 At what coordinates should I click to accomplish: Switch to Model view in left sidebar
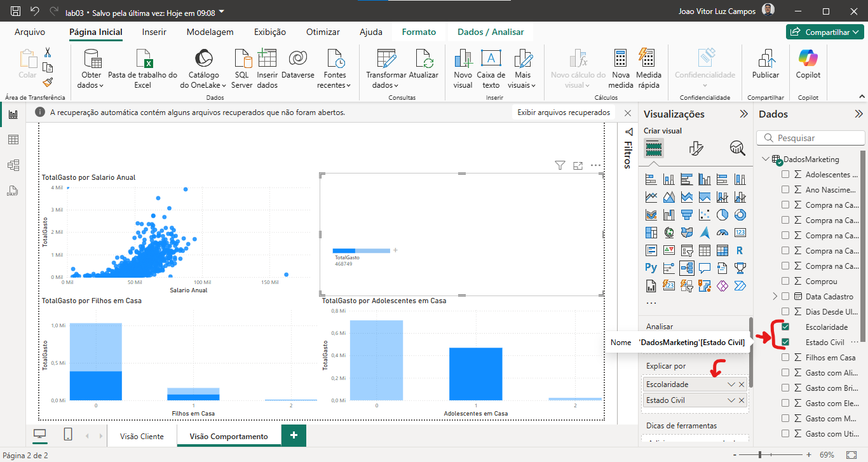[x=13, y=165]
